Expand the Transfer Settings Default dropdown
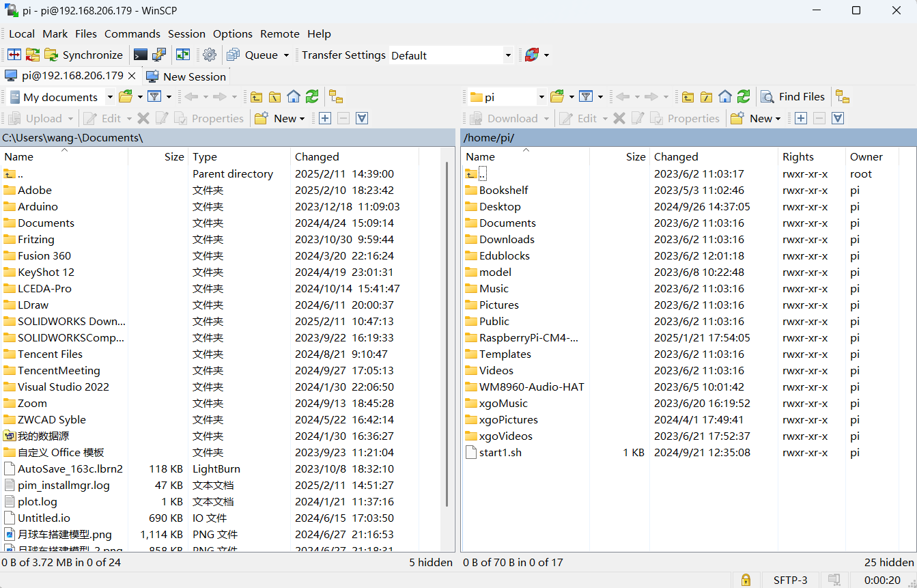The height and width of the screenshot is (588, 917). (x=508, y=55)
